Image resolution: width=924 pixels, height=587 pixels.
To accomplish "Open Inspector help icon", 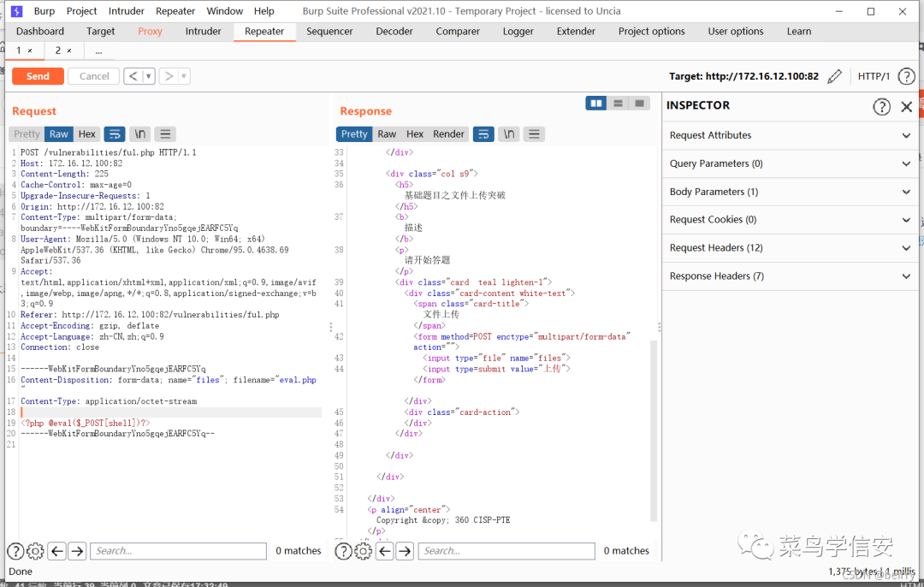I will pyautogui.click(x=881, y=107).
